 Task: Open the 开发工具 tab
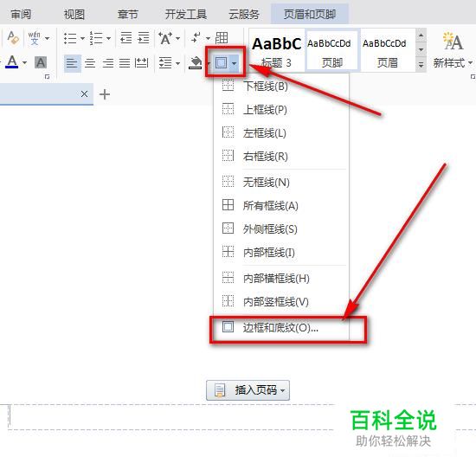186,14
